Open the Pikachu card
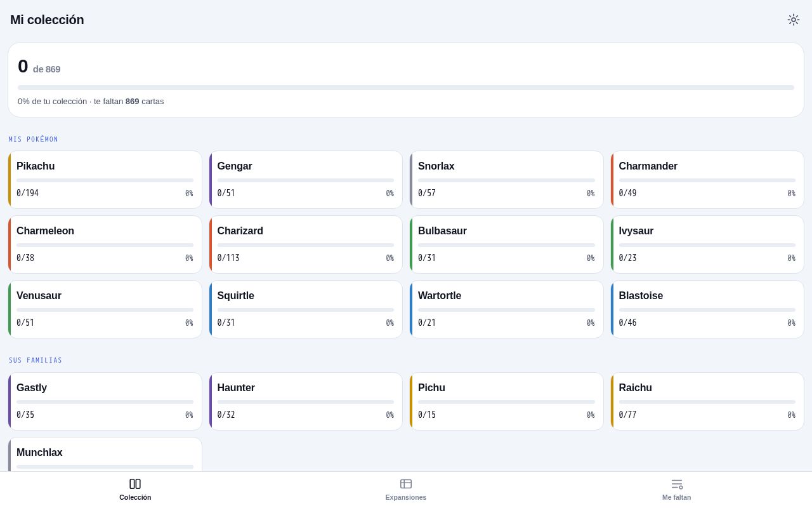 tap(105, 180)
